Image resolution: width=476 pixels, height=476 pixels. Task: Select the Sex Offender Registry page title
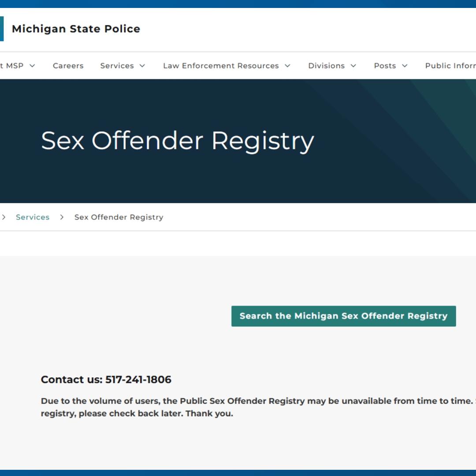click(x=177, y=141)
